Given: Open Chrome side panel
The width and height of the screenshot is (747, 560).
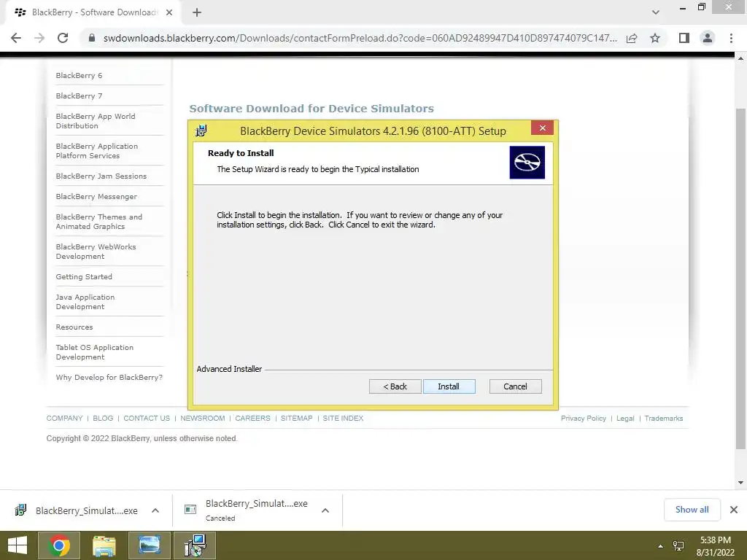Looking at the screenshot, I should pyautogui.click(x=684, y=38).
